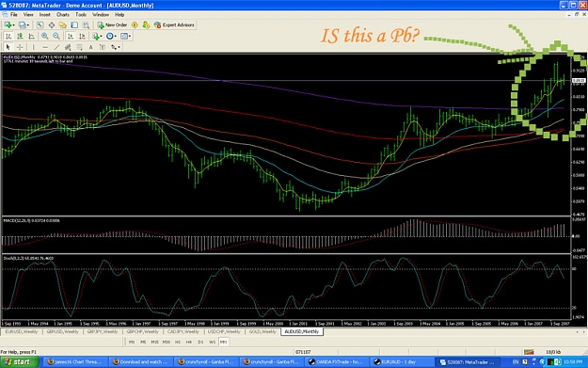This screenshot has height=368, width=588.
Task: Select the Crosshair tool
Action: pyautogui.click(x=20, y=47)
